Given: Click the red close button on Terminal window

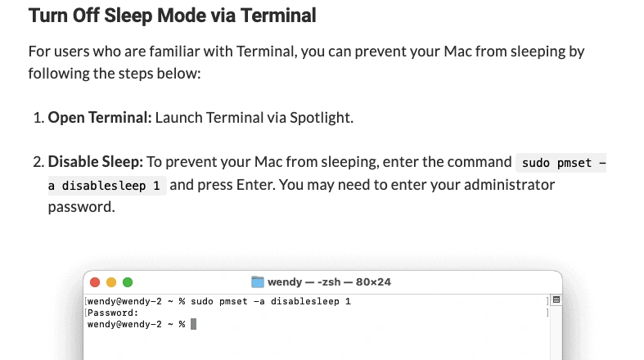Looking at the screenshot, I should 95,282.
